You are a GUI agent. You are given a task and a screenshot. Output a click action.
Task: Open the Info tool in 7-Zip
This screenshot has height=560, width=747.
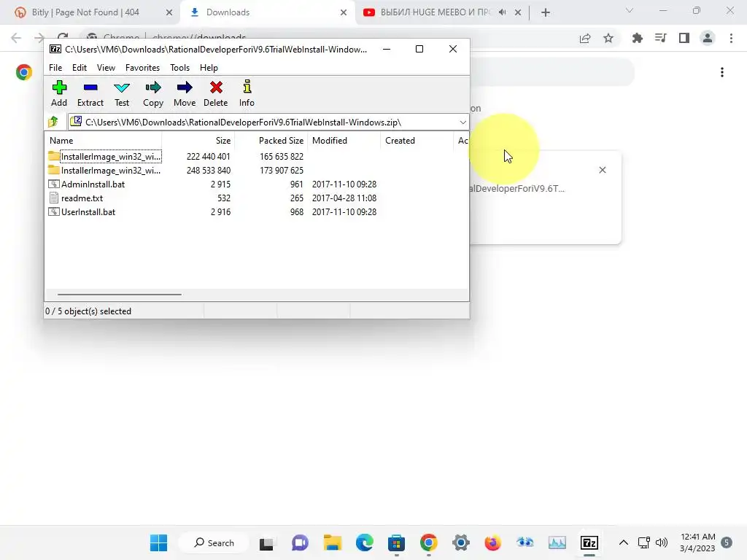(x=247, y=93)
